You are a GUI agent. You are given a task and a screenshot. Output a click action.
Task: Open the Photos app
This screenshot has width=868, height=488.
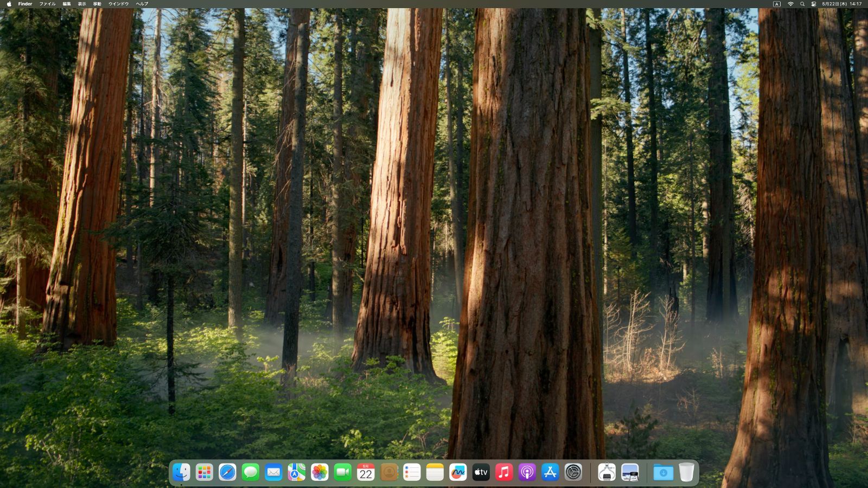pos(320,472)
